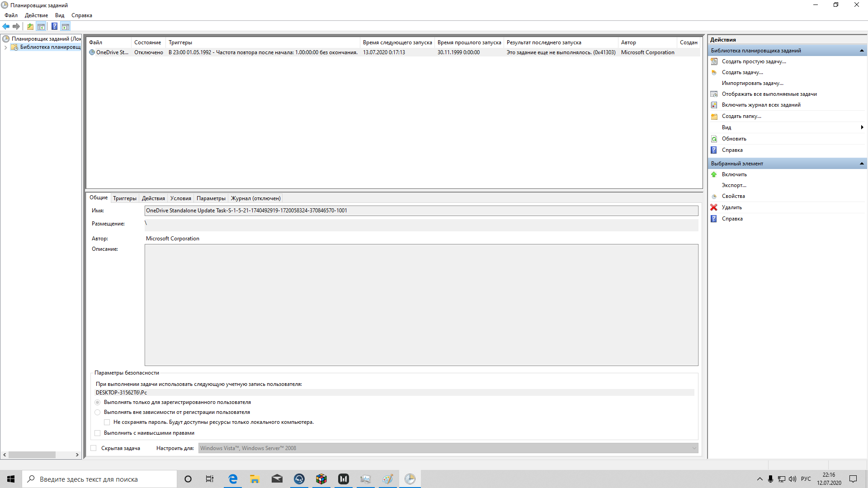
Task: Click Отображать все выполняемые задачи icon
Action: pos(714,94)
